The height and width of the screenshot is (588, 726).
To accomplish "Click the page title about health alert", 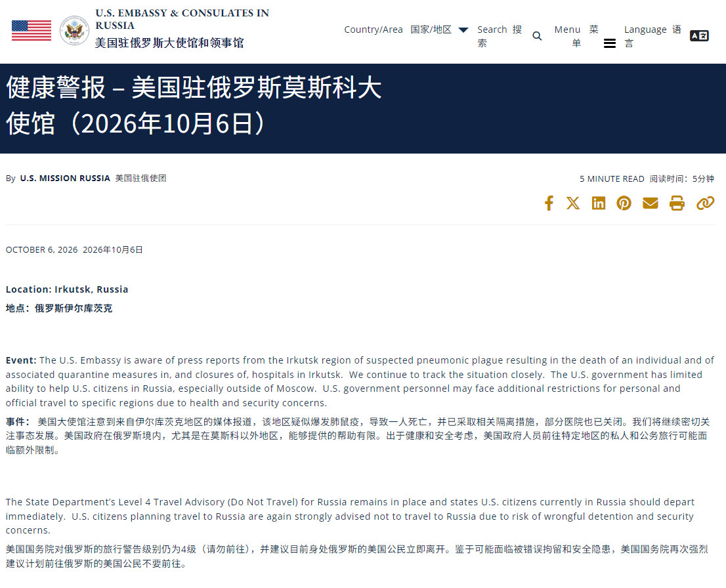I will coord(194,105).
